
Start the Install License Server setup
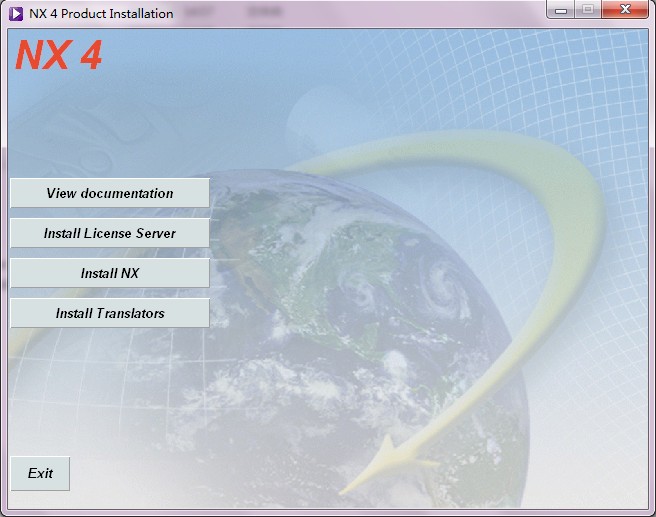[110, 233]
